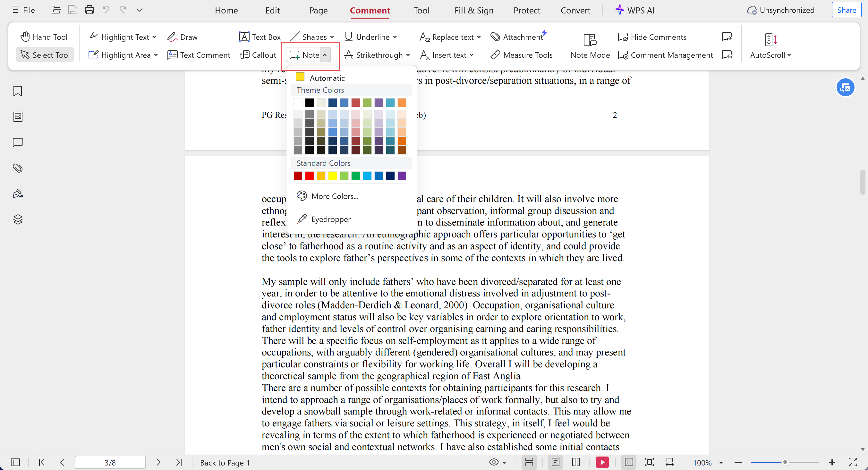
Task: Open the signature sidebar panel
Action: [18, 194]
